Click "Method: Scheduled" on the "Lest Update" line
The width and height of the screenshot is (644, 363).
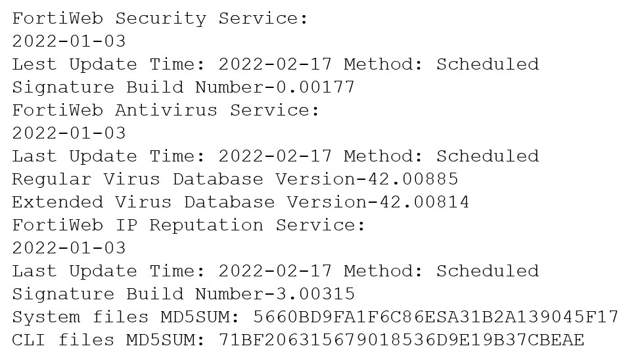pos(441,64)
